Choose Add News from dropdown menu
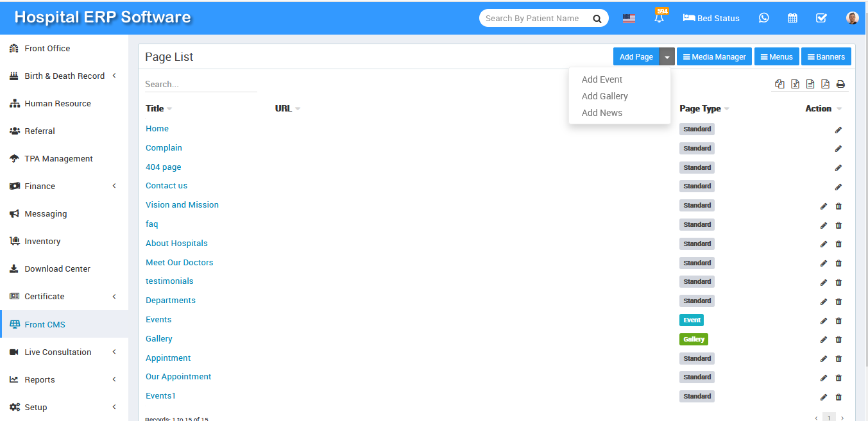This screenshot has height=421, width=868. click(x=602, y=113)
